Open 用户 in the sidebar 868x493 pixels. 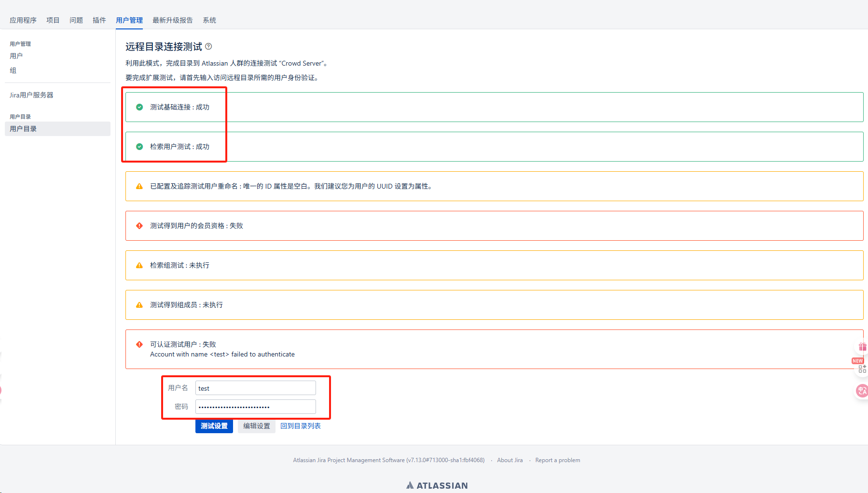click(16, 56)
